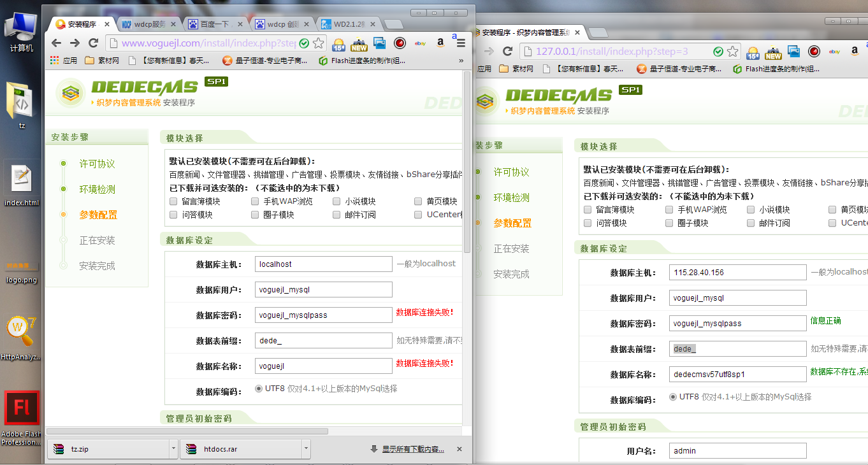868x465 pixels.
Task: Open the Chrome menu in the left browser window
Action: 461,43
